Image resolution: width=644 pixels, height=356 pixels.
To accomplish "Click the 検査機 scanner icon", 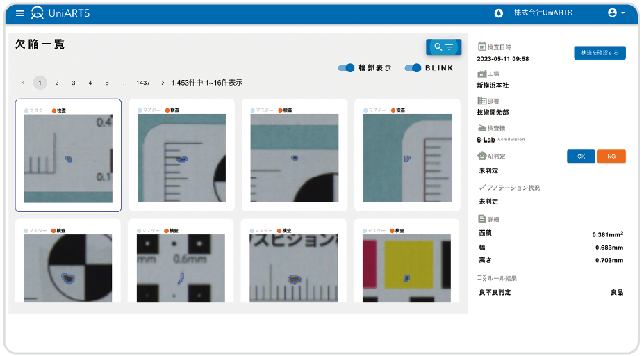I will [x=481, y=128].
